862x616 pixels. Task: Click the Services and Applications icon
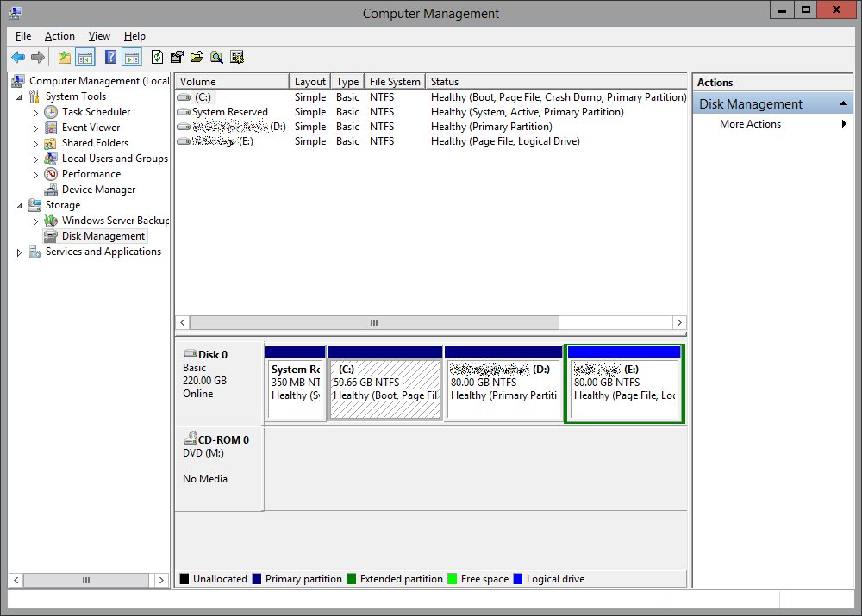click(34, 252)
